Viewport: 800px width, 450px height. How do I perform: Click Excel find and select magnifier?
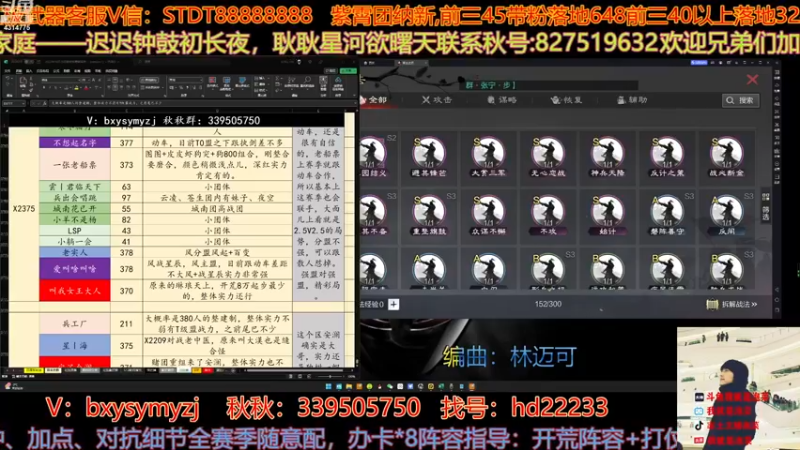308,81
